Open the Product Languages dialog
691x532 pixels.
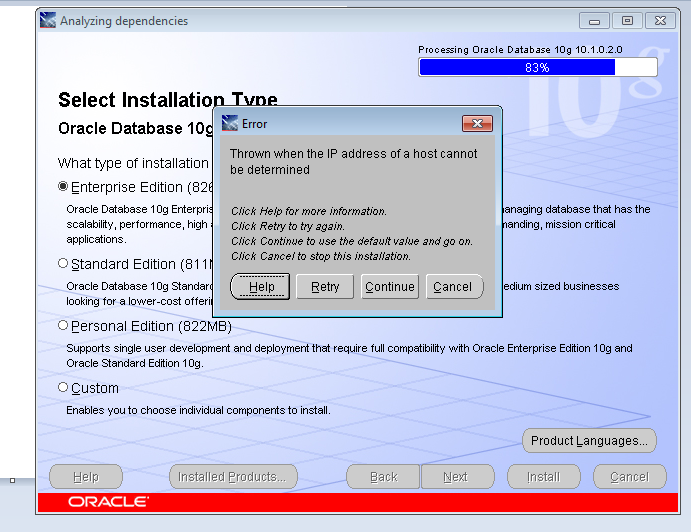(589, 441)
